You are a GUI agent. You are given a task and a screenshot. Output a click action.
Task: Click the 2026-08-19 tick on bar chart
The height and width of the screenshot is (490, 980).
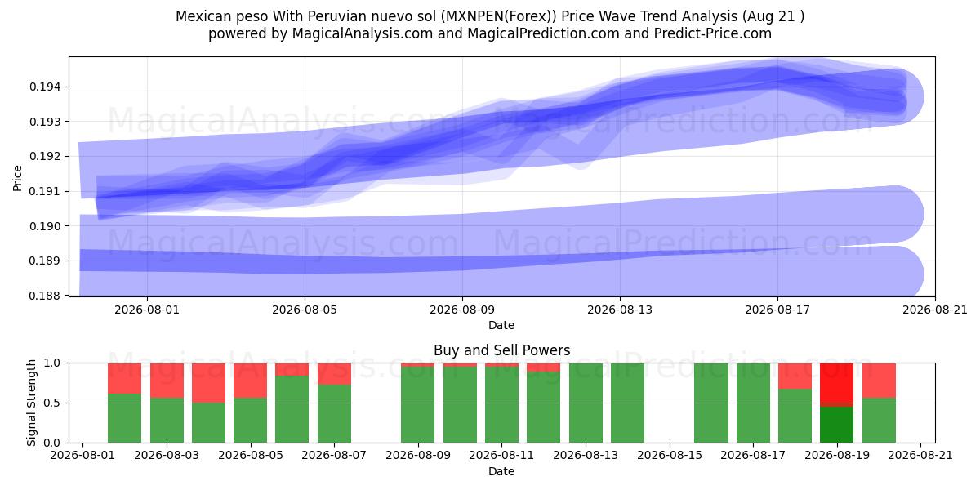click(837, 456)
